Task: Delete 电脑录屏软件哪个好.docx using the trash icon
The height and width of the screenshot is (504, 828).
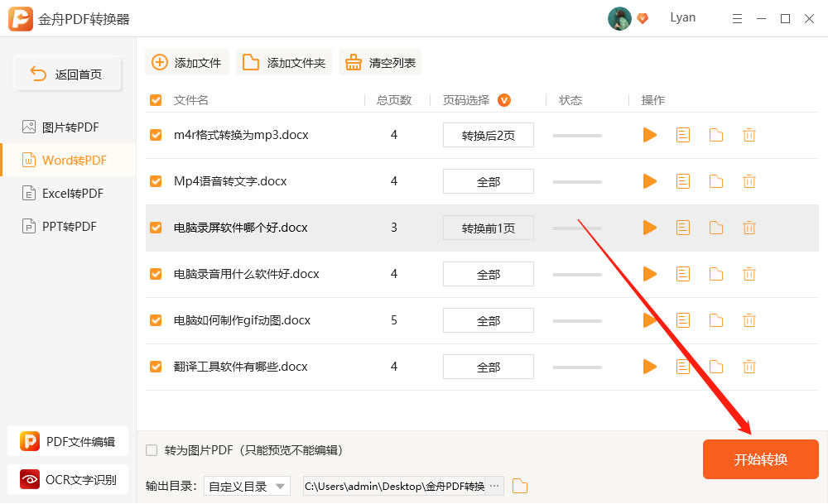Action: click(x=749, y=228)
